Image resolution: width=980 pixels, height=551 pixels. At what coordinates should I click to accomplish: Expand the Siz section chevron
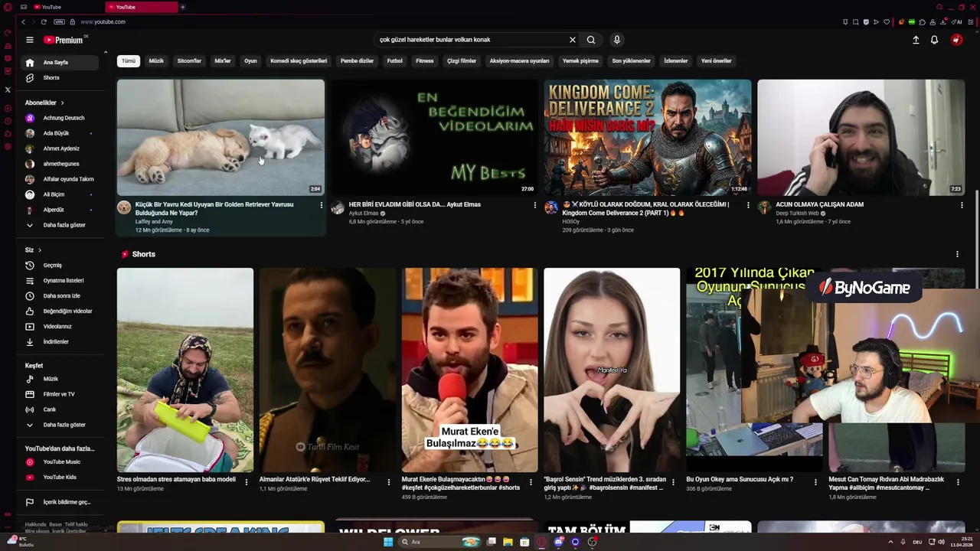click(40, 250)
